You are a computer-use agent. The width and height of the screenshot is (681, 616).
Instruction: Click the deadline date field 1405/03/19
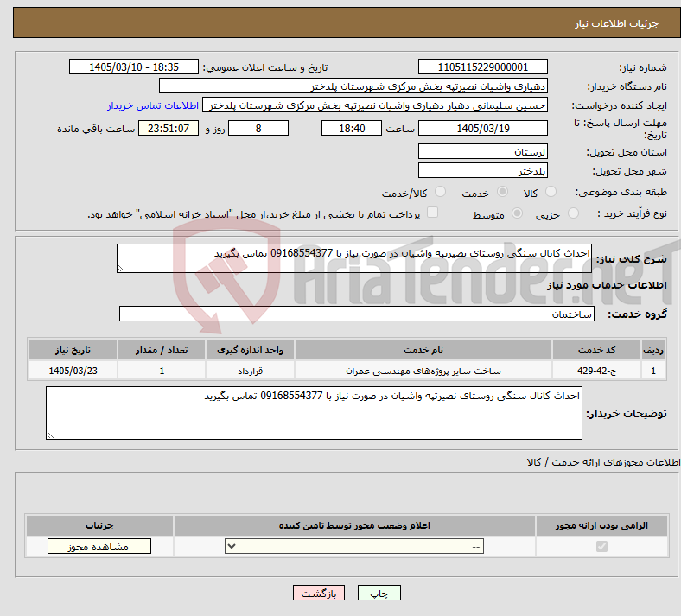point(482,128)
